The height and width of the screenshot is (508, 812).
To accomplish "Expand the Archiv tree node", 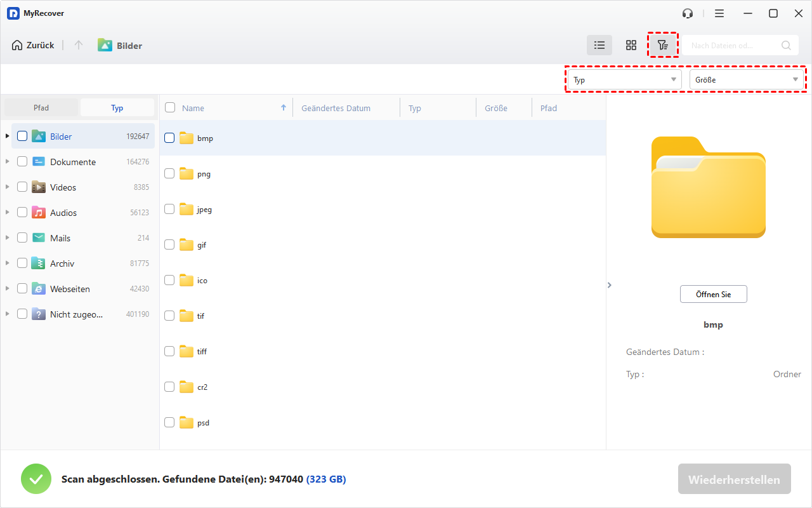I will (8, 263).
